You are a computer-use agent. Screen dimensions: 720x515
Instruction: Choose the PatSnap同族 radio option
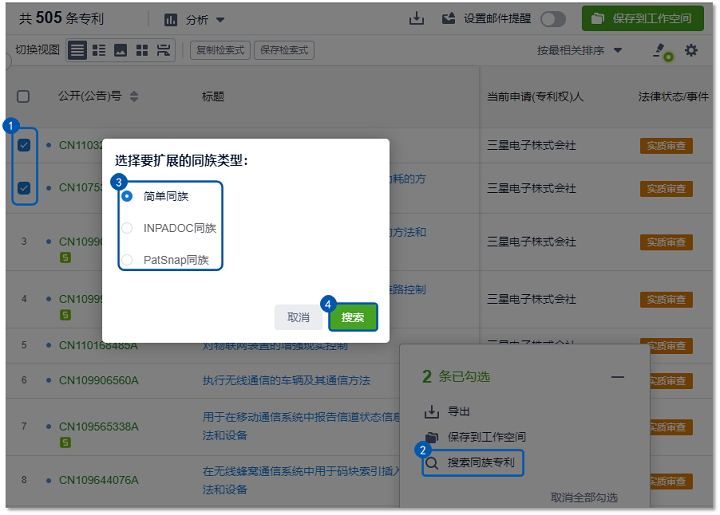coord(127,260)
